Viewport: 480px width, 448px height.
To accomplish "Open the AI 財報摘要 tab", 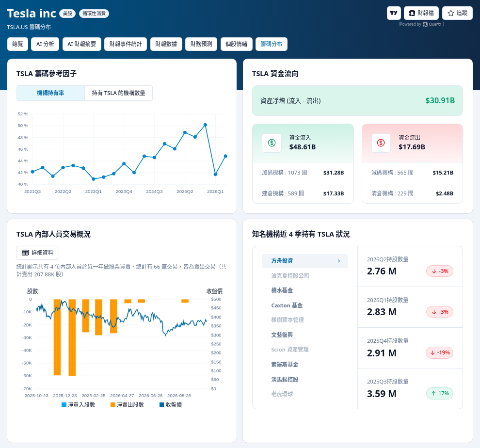I will pos(82,44).
